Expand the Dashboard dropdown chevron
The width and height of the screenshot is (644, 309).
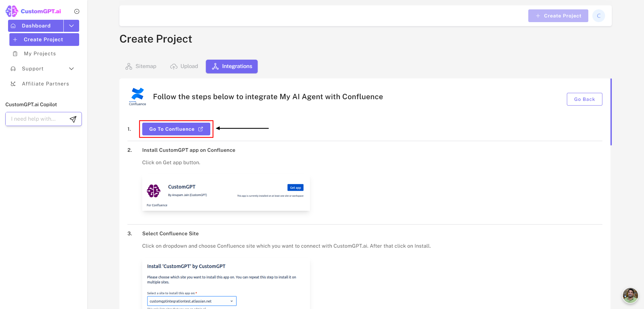[x=71, y=26]
